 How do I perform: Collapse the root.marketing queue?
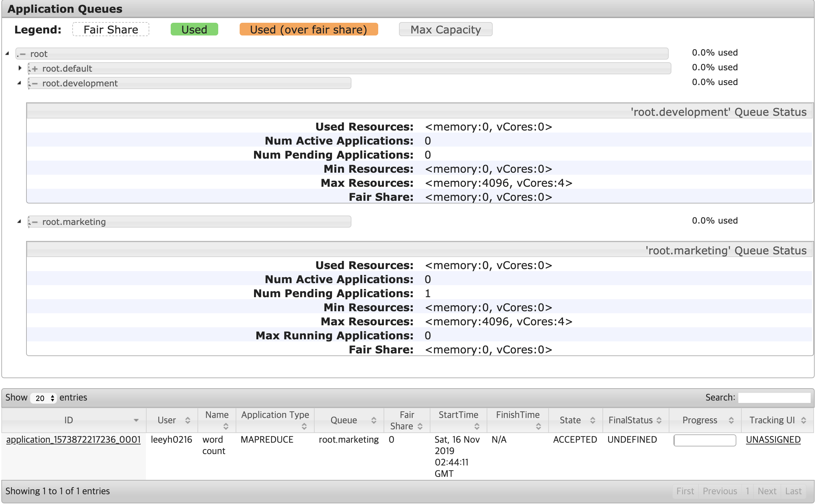(20, 221)
